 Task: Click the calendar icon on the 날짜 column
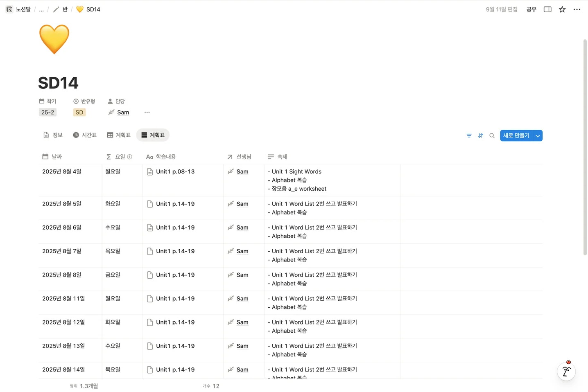[x=45, y=156]
